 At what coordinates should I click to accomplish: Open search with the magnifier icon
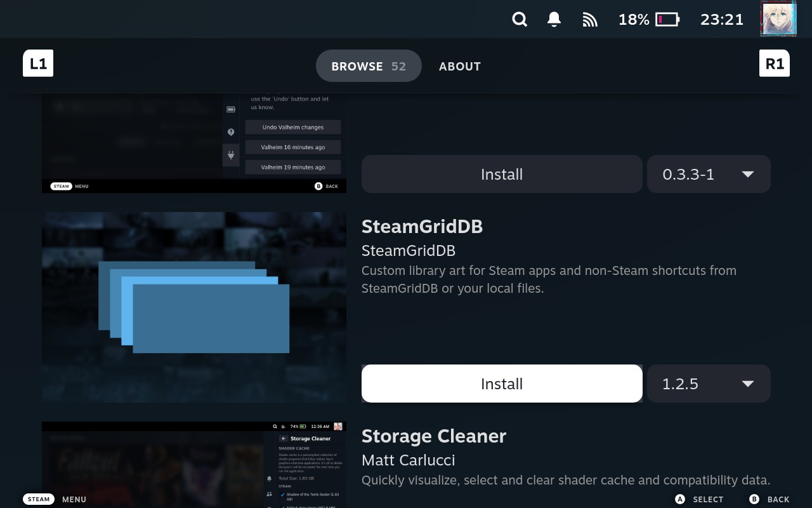click(520, 20)
